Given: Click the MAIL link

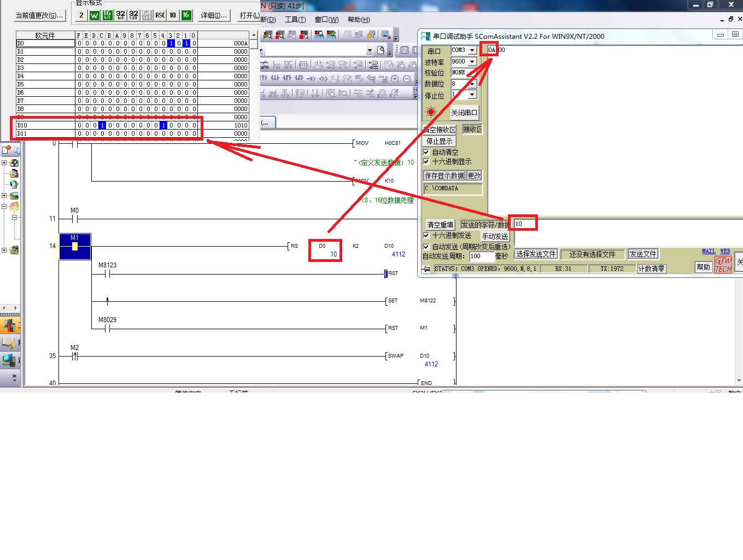Looking at the screenshot, I should coord(709,252).
